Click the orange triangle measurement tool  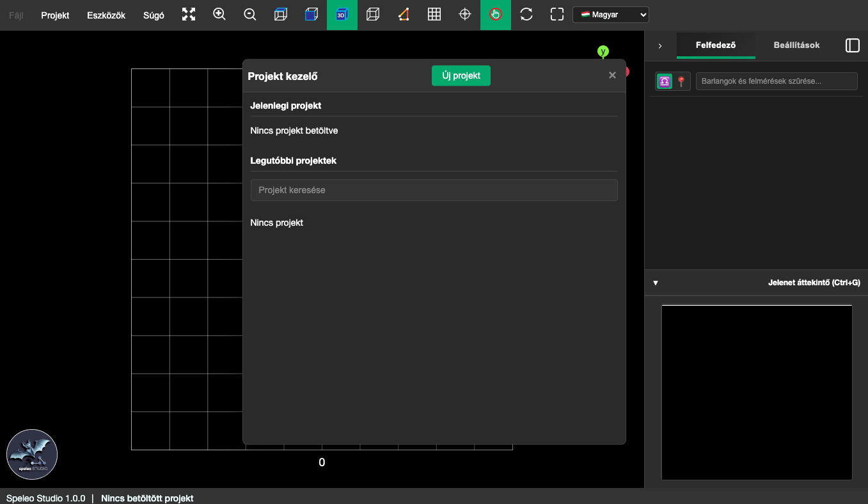pyautogui.click(x=404, y=15)
